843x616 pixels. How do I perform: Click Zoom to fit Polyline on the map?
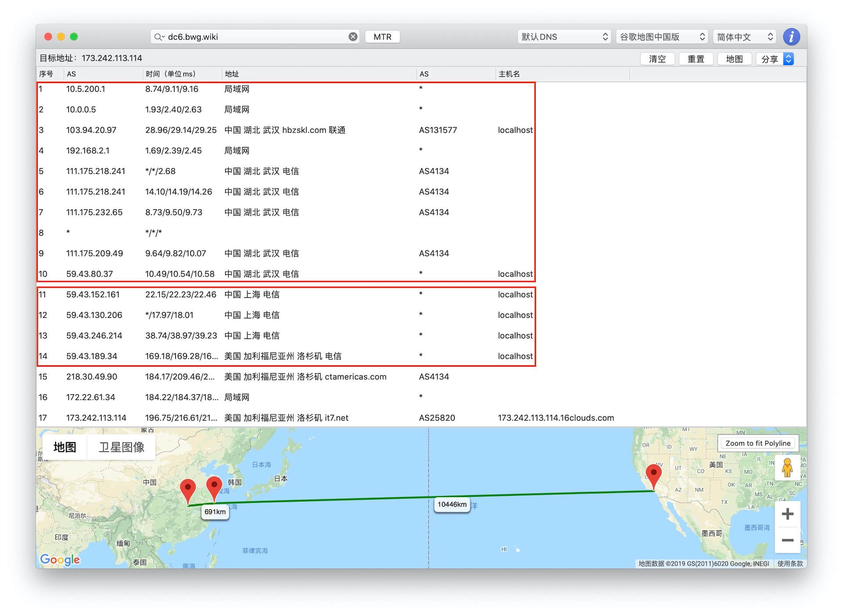click(758, 443)
